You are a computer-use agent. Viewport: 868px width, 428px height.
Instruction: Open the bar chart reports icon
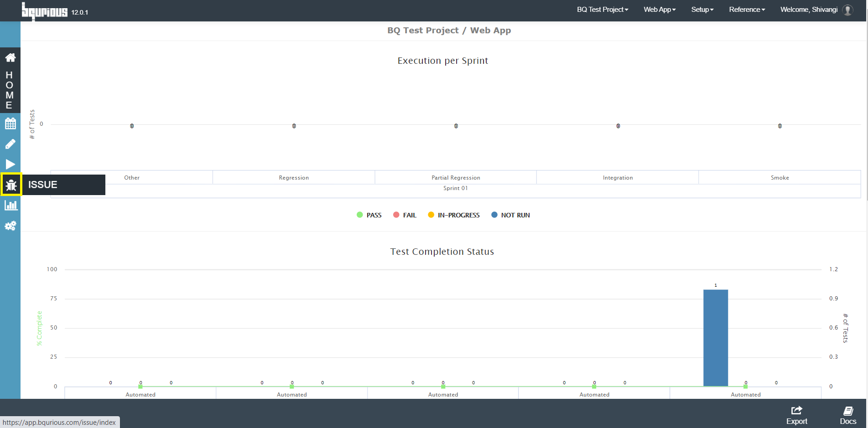11,205
